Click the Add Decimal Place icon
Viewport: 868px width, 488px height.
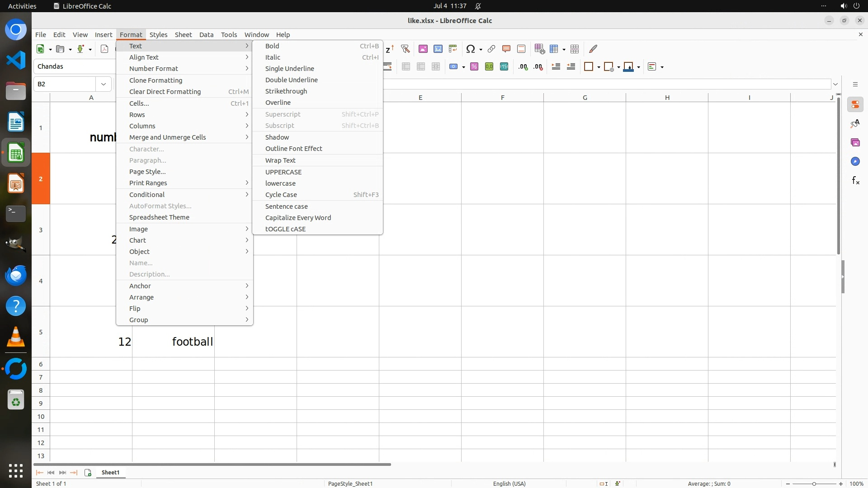pos(523,67)
